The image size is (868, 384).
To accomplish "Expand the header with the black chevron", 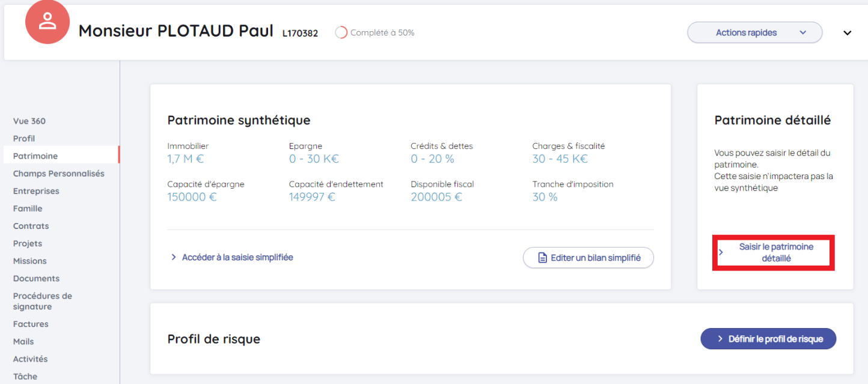I will (x=847, y=33).
